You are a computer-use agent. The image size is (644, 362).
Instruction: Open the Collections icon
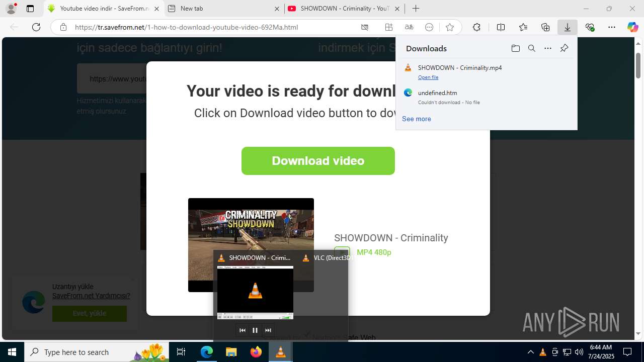(x=545, y=27)
